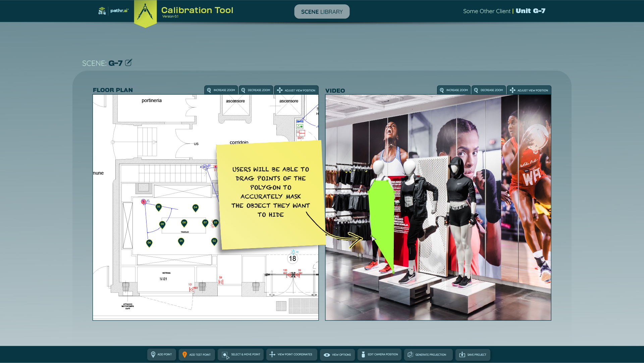
Task: Adjust floor plan view position
Action: [x=296, y=90]
